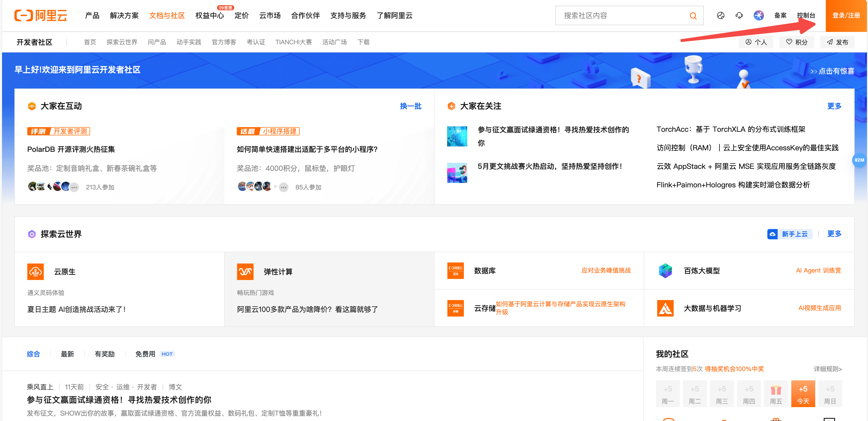Open the 定价 menu item
This screenshot has height=421, width=868.
pos(242,15)
